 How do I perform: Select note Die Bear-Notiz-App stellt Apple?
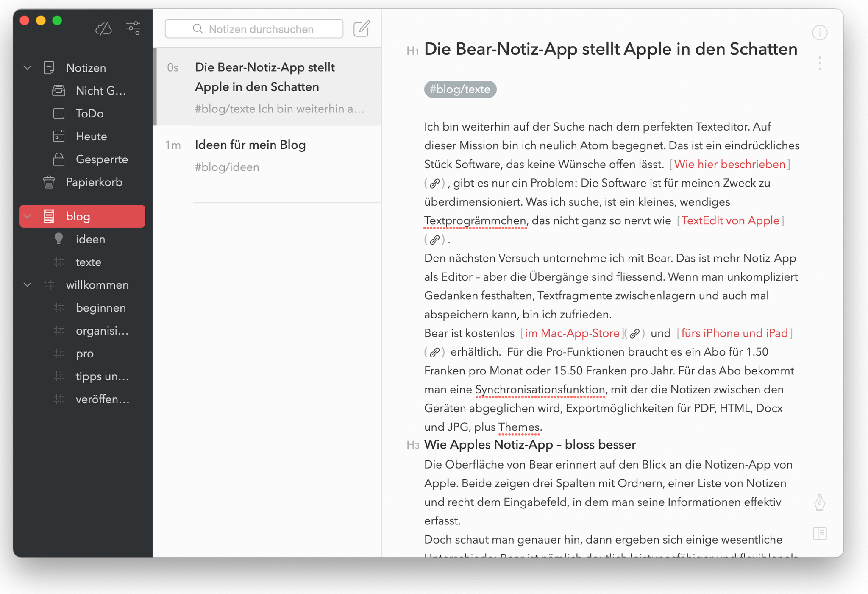[x=267, y=87]
